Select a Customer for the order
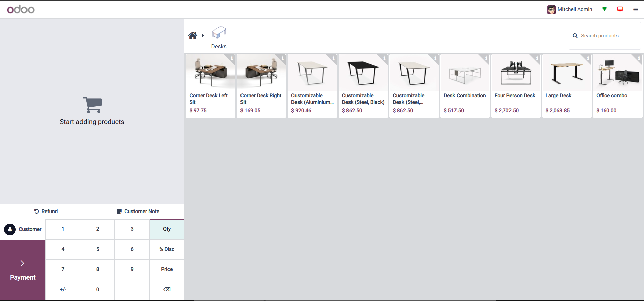The width and height of the screenshot is (644, 301). 23,229
